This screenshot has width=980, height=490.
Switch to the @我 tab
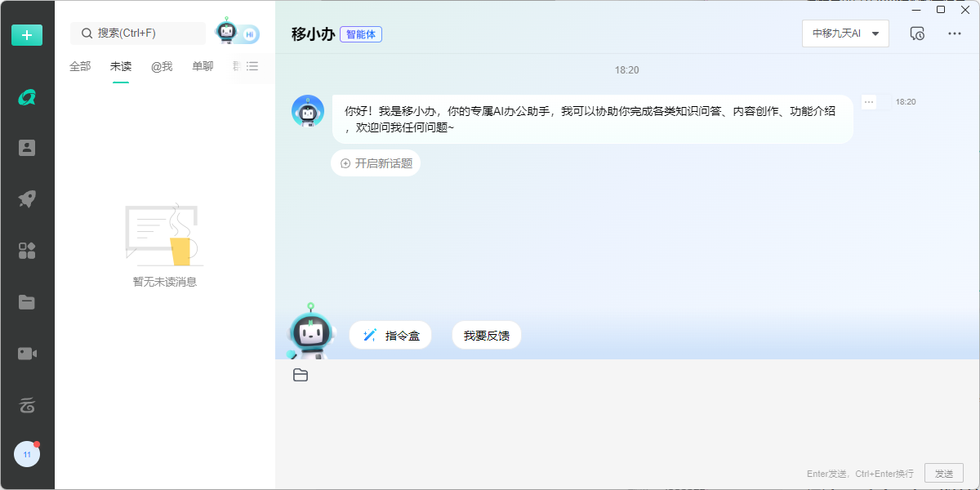[x=161, y=67]
